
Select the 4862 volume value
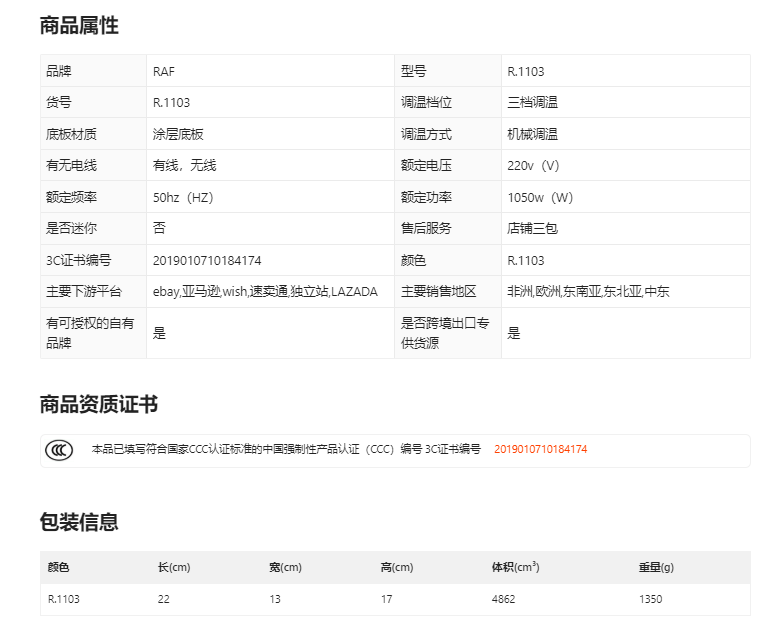503,600
